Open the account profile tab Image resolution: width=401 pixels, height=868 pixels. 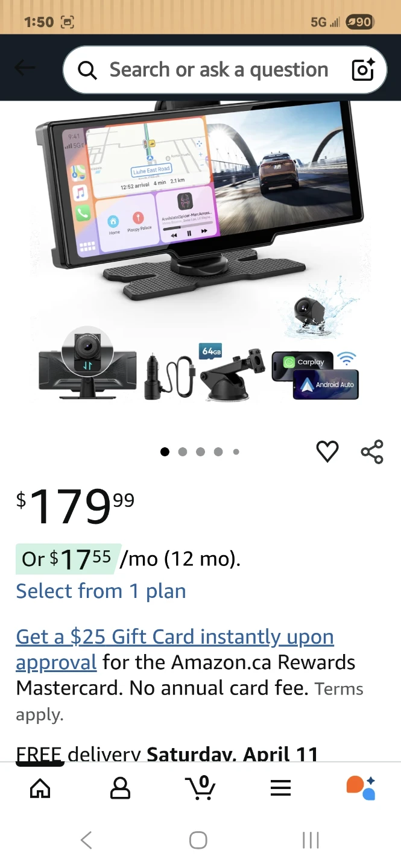(120, 787)
